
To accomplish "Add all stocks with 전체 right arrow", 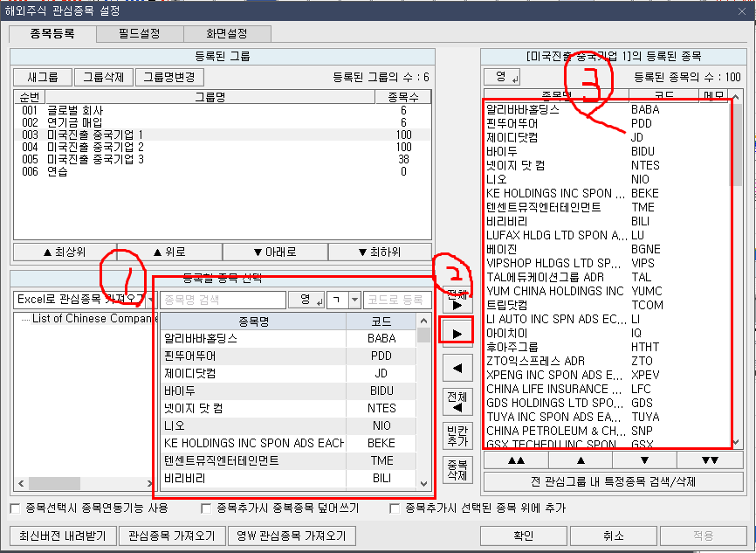I will click(457, 299).
